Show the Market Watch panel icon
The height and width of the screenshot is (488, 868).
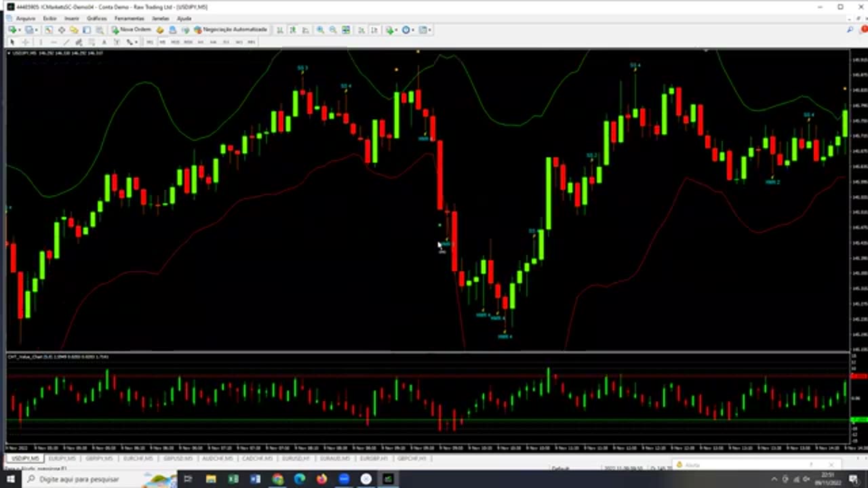click(x=49, y=30)
